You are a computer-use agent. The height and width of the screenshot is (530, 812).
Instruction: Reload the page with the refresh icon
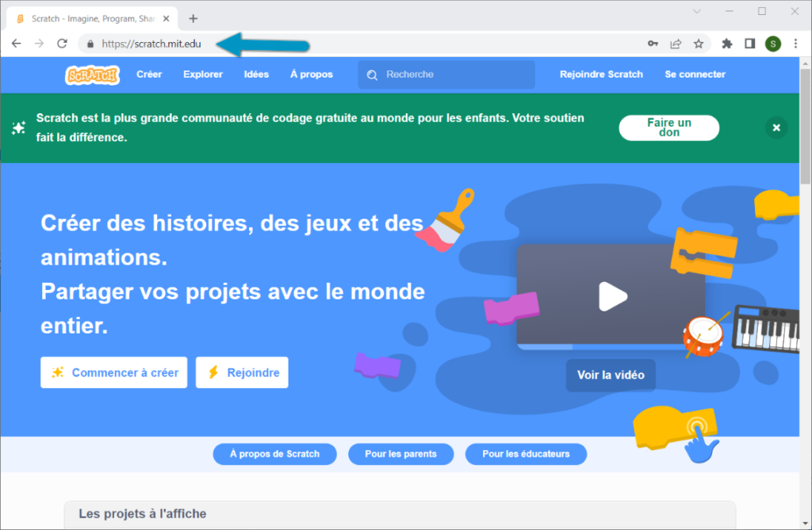coord(62,44)
